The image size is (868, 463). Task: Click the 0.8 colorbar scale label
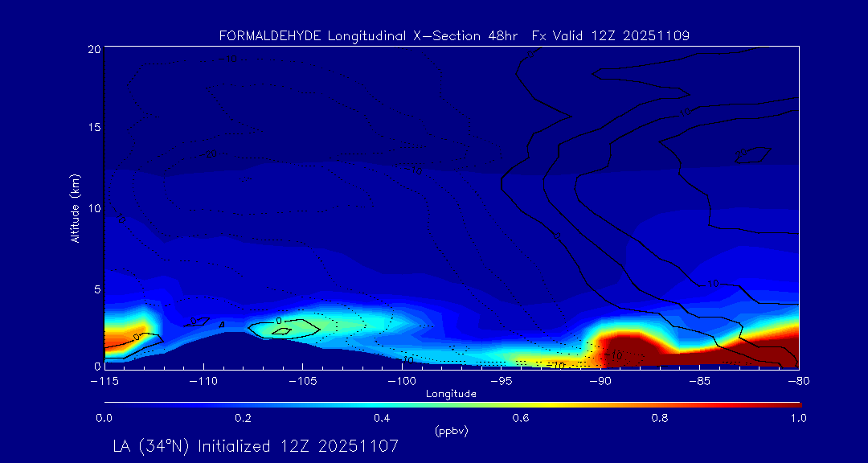(x=661, y=418)
